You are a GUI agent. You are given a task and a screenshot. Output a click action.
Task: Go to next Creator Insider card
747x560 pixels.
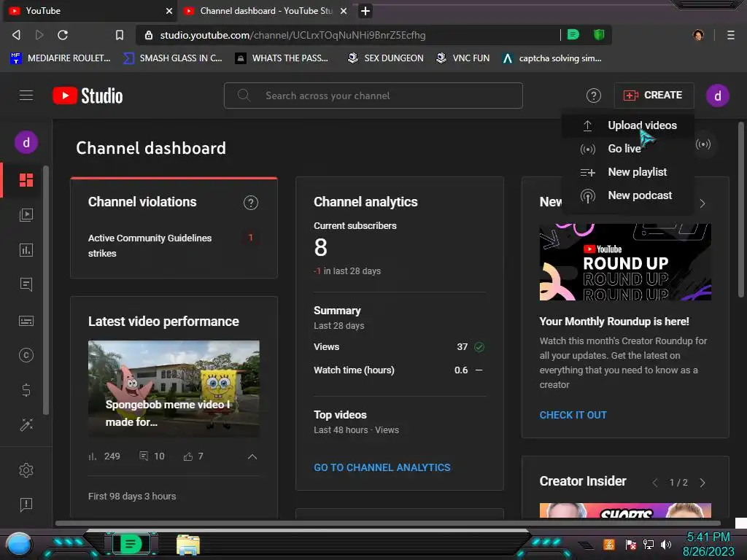pos(703,483)
